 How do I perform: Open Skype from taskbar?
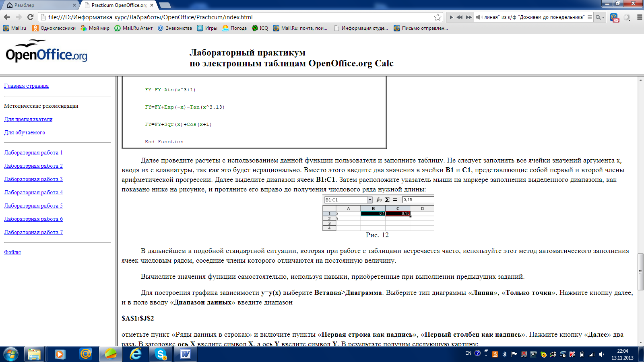coord(161,354)
